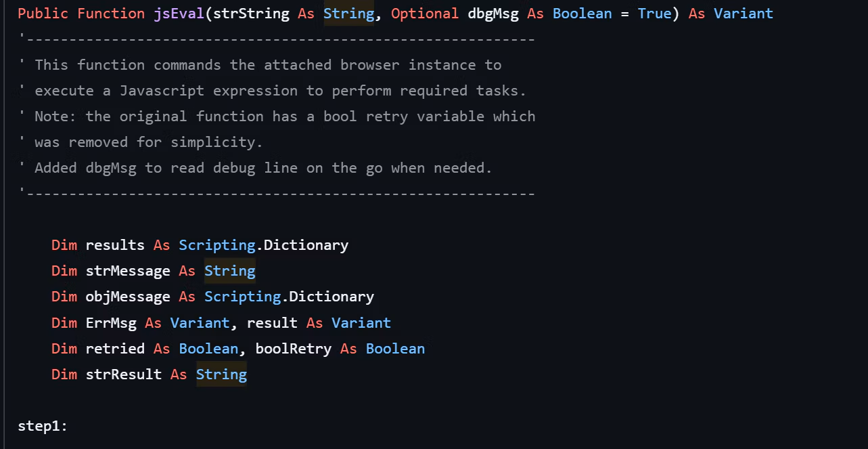The width and height of the screenshot is (868, 449).
Task: Click the objMessage variable name
Action: (x=128, y=297)
